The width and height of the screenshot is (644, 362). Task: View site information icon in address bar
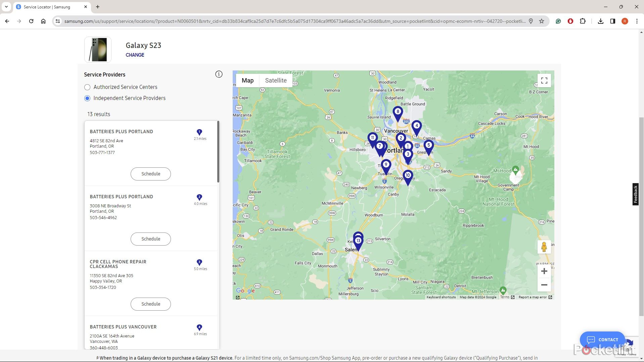click(x=58, y=21)
